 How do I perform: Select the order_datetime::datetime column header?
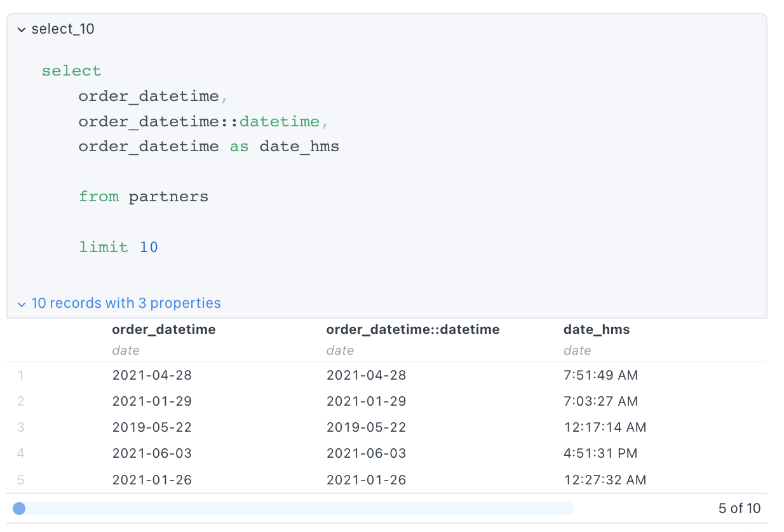412,329
